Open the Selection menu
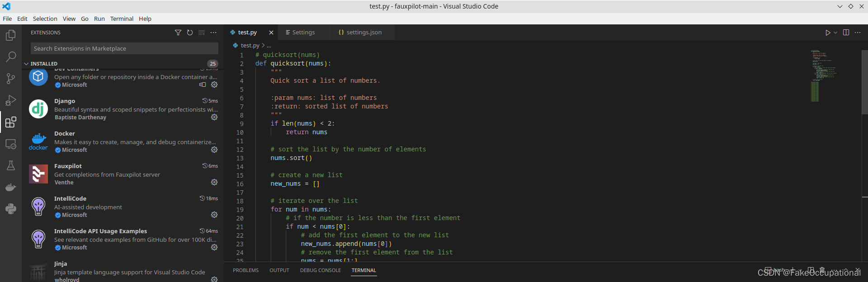The width and height of the screenshot is (868, 282). [45, 19]
